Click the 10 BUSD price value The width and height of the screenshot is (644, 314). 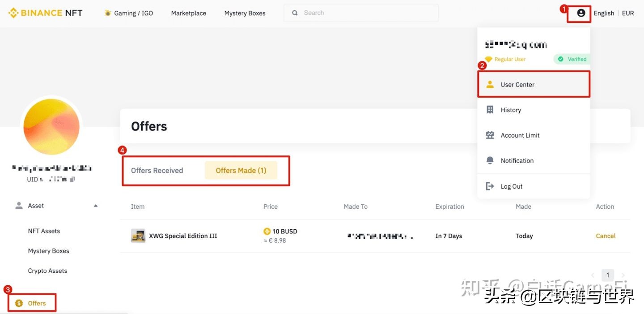(x=285, y=231)
